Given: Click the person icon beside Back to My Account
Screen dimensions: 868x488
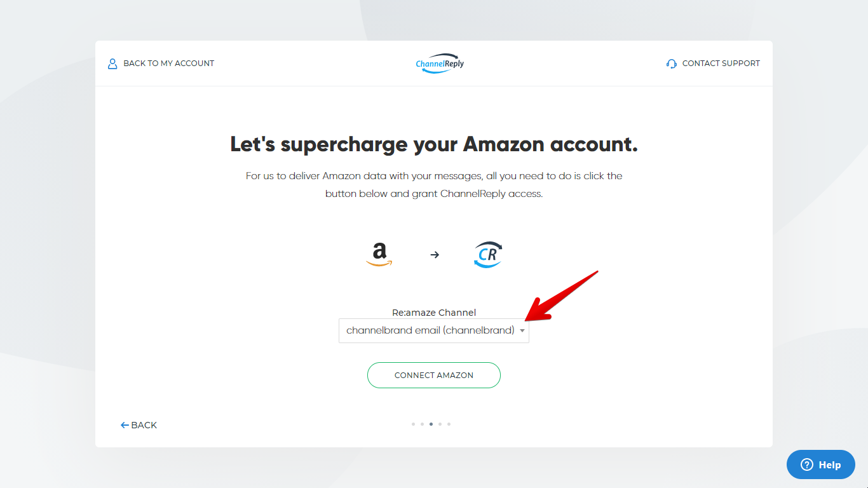Looking at the screenshot, I should pyautogui.click(x=112, y=64).
